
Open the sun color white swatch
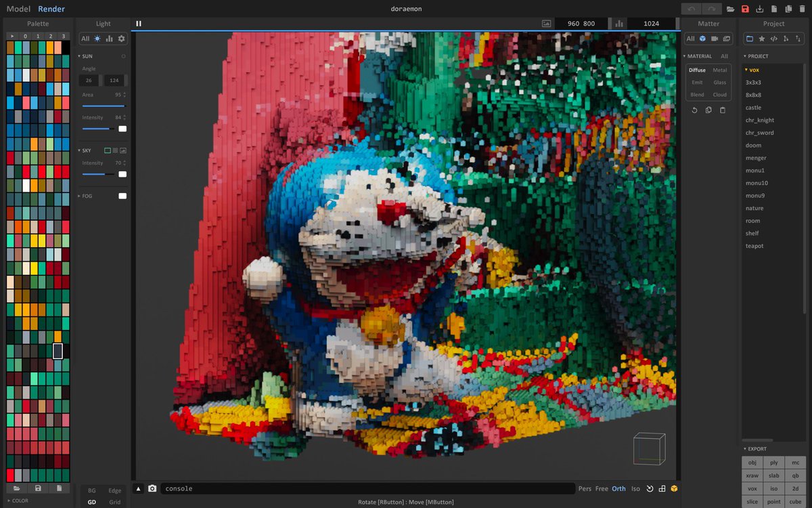[x=122, y=129]
